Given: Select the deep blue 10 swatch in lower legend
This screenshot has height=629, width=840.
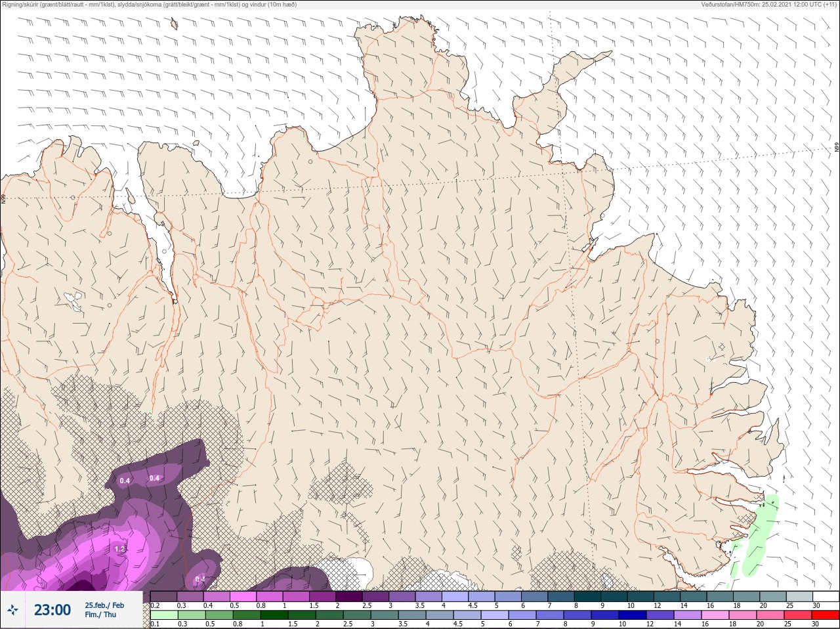Looking at the screenshot, I should click(633, 615).
